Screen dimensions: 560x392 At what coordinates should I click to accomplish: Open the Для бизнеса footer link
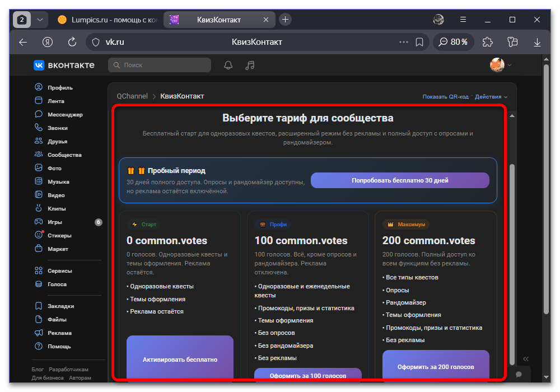click(48, 377)
